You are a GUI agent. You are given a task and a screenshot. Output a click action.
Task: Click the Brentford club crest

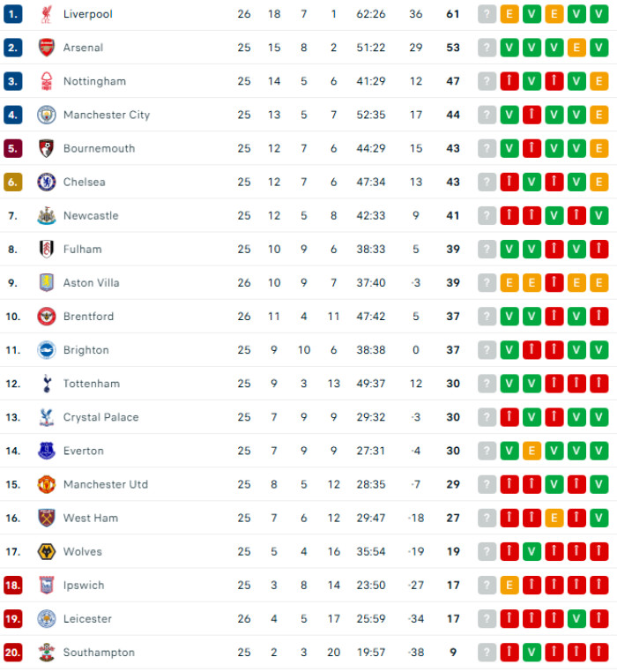pos(46,317)
